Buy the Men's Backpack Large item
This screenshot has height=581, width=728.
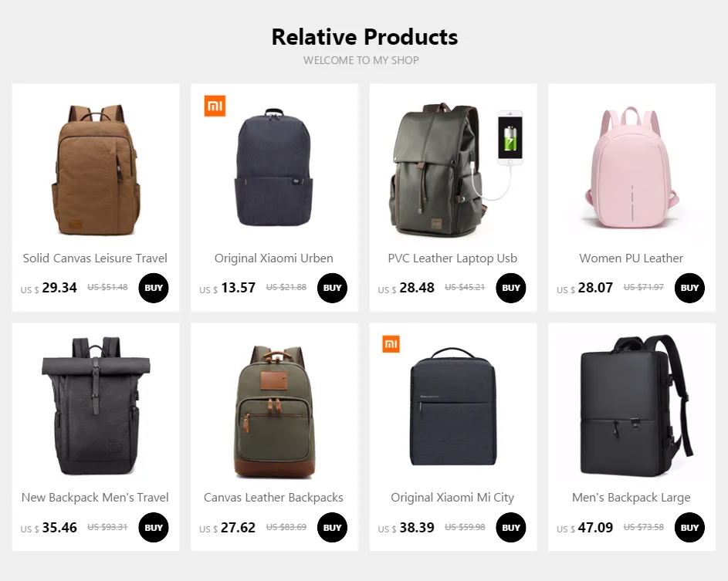tap(690, 528)
